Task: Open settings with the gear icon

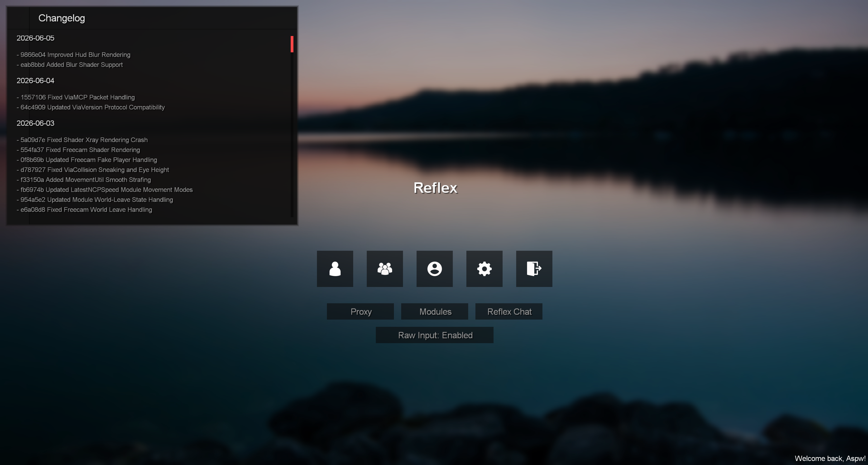Action: click(x=484, y=269)
